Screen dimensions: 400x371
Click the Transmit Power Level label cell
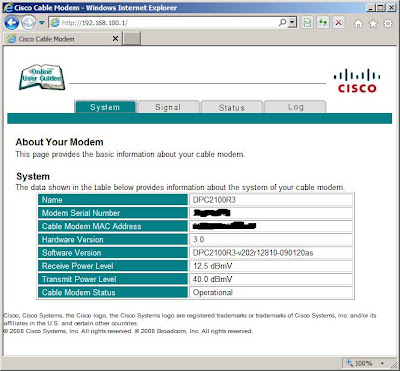coord(113,279)
